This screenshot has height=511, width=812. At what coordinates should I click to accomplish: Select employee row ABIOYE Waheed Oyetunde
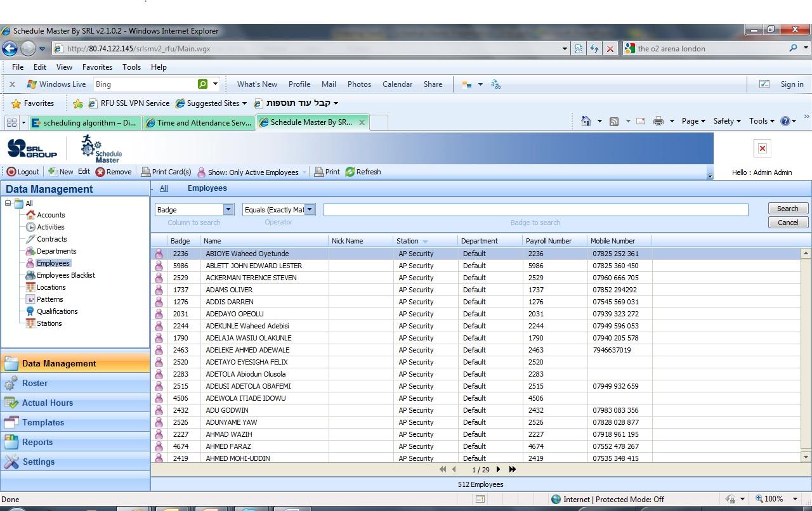(x=476, y=254)
